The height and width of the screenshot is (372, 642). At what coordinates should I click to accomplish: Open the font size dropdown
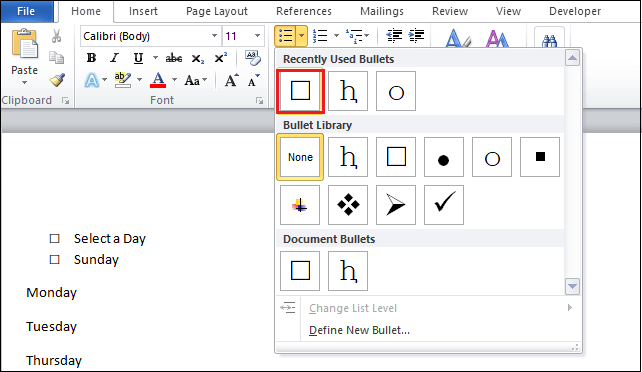click(x=257, y=36)
